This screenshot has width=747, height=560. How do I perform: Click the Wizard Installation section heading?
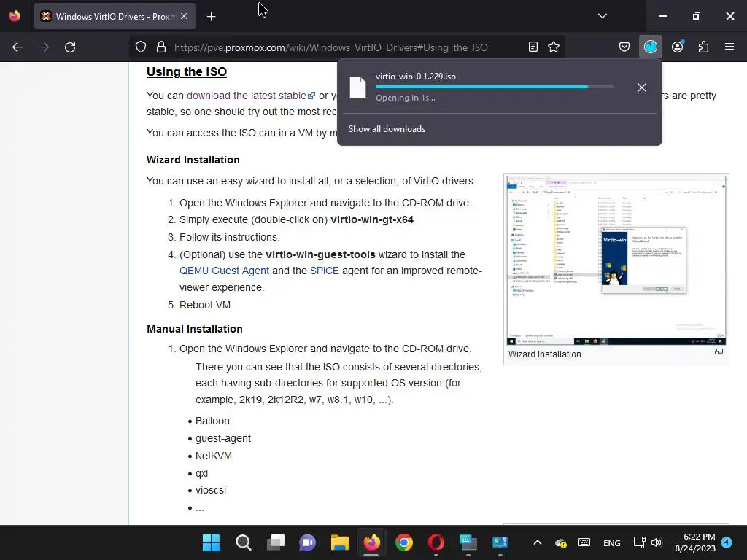(193, 160)
